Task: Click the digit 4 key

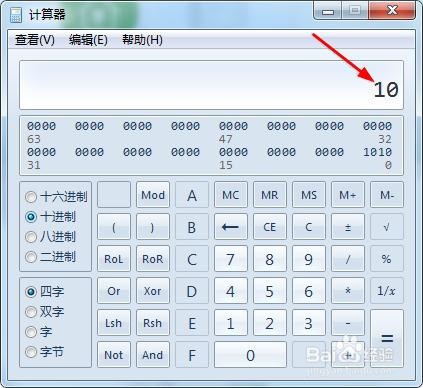Action: [x=231, y=291]
